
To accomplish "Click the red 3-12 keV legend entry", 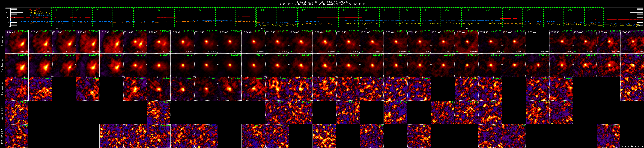I will tap(35, 9).
